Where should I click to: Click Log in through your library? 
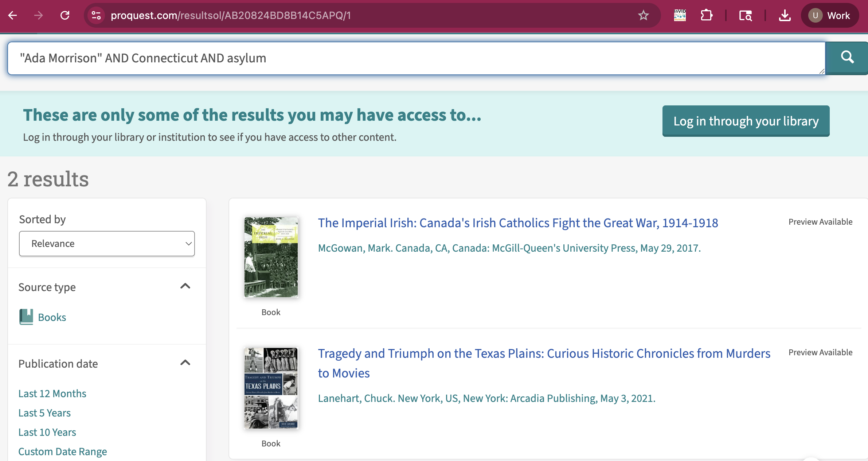(746, 121)
